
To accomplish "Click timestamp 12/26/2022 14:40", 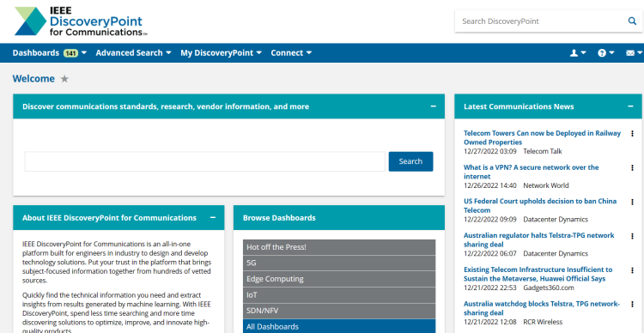I will 490,185.
